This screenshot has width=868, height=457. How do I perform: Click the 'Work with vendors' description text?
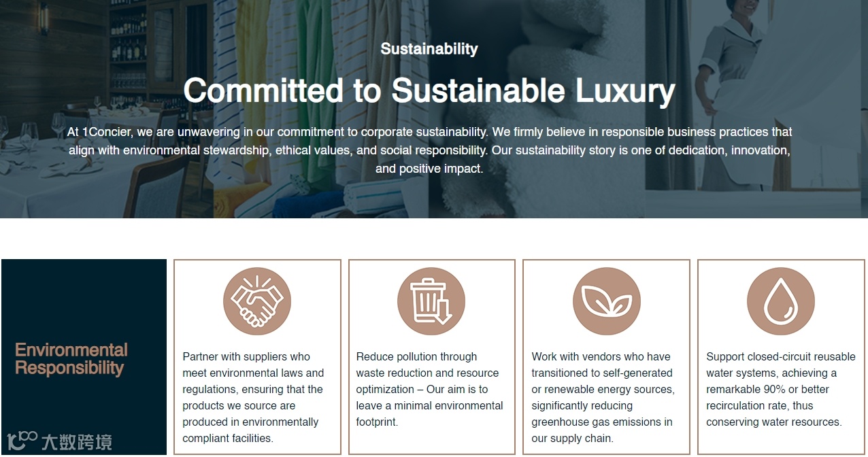[603, 397]
